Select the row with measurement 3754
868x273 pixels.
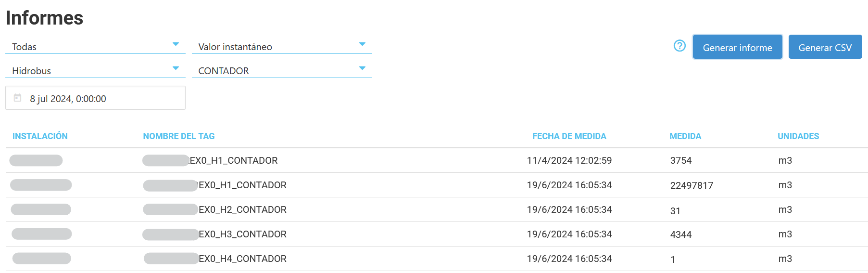[x=681, y=161]
